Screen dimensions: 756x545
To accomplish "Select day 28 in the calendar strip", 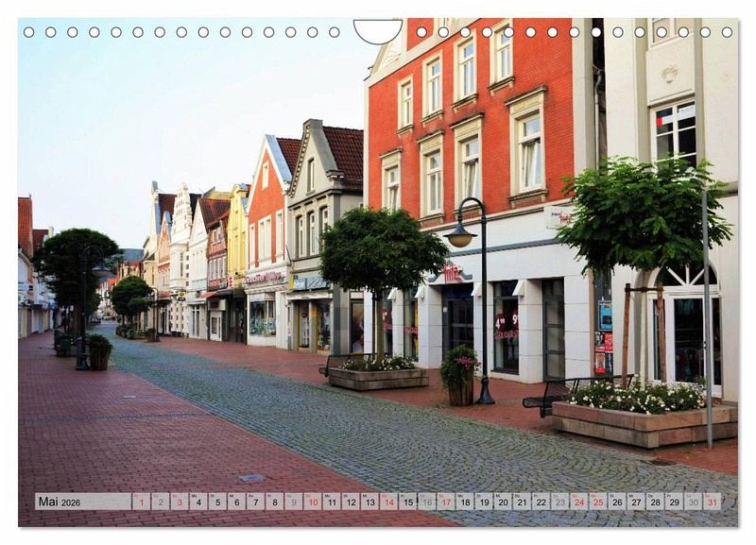I will 655,502.
